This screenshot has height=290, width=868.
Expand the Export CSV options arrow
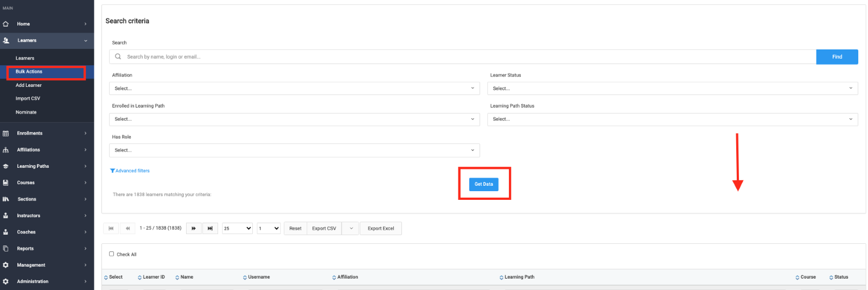click(x=351, y=229)
